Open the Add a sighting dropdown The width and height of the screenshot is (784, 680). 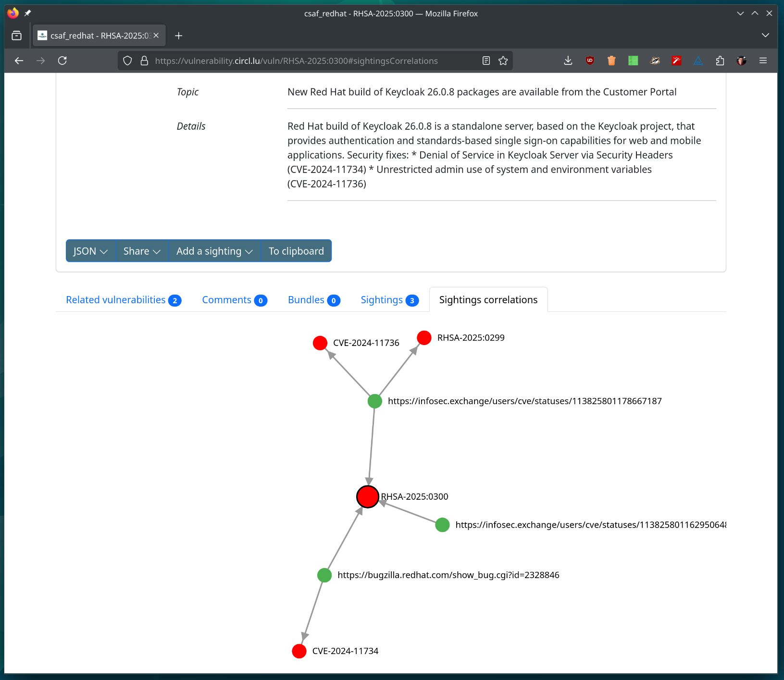tap(214, 251)
